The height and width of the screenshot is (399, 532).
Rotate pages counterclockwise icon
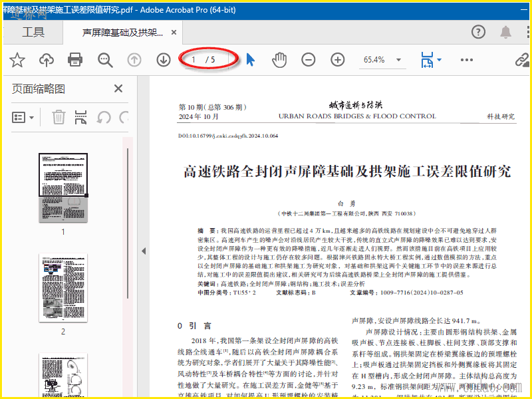tap(104, 118)
